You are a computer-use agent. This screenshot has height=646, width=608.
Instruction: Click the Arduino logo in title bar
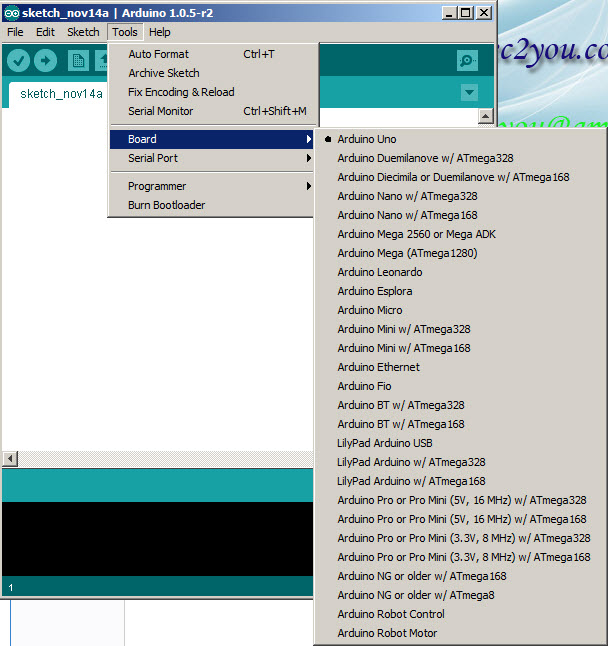[12, 13]
